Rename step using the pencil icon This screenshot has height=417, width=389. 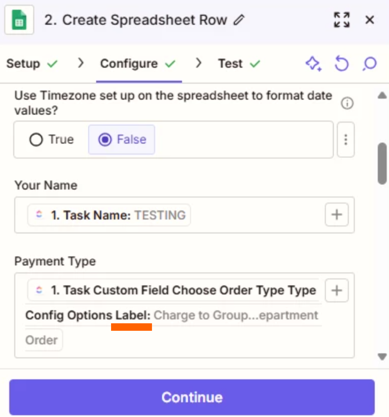click(239, 20)
